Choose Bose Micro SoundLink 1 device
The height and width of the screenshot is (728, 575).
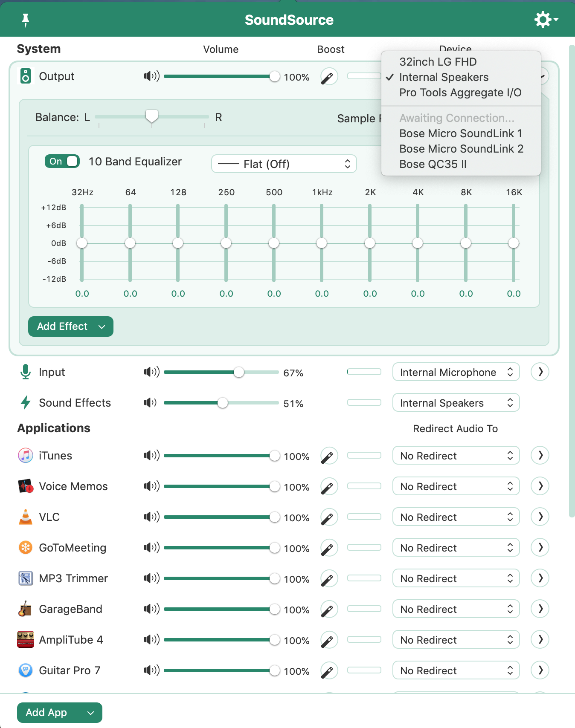[461, 133]
